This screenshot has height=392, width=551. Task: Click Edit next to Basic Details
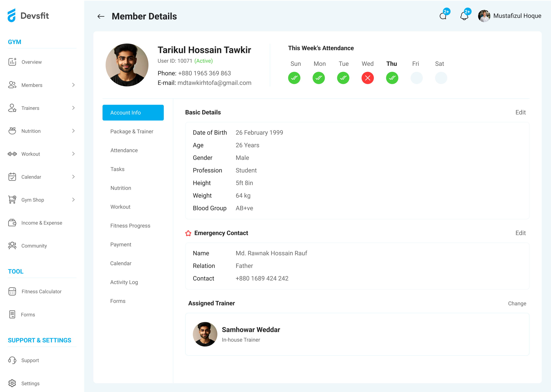pyautogui.click(x=520, y=112)
